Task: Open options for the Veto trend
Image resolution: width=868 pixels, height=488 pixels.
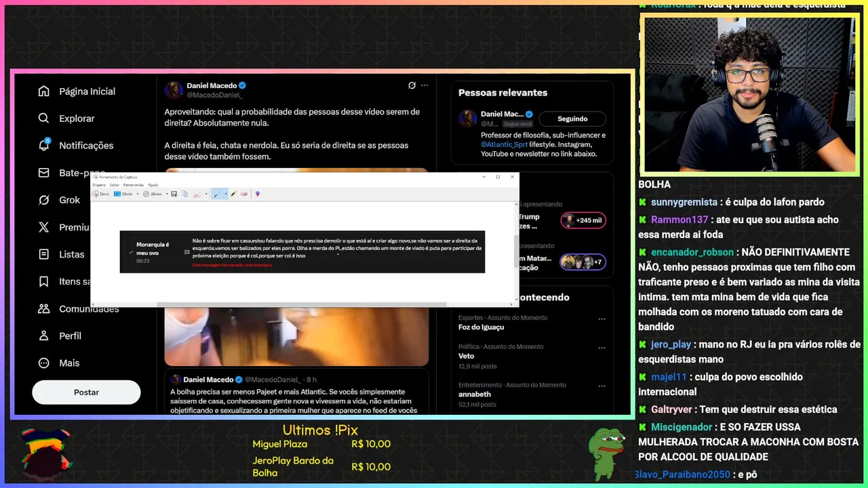Action: pyautogui.click(x=601, y=348)
